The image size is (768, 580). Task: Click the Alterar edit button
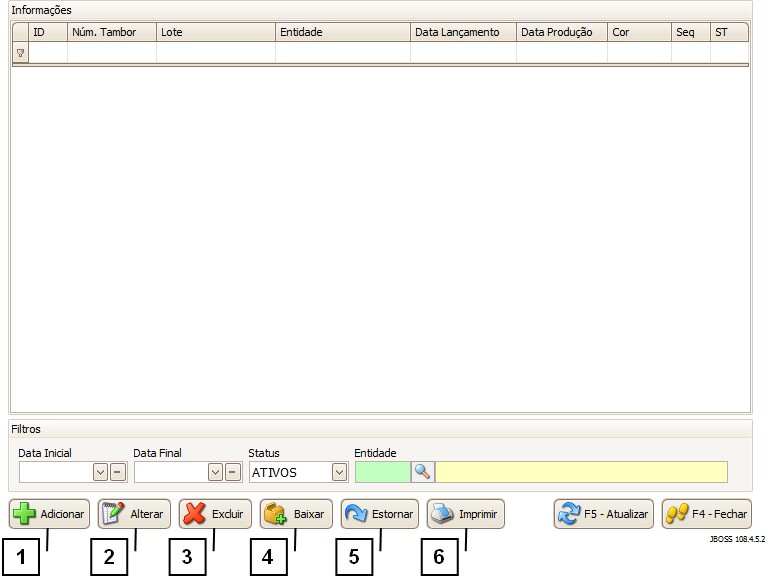[134, 514]
